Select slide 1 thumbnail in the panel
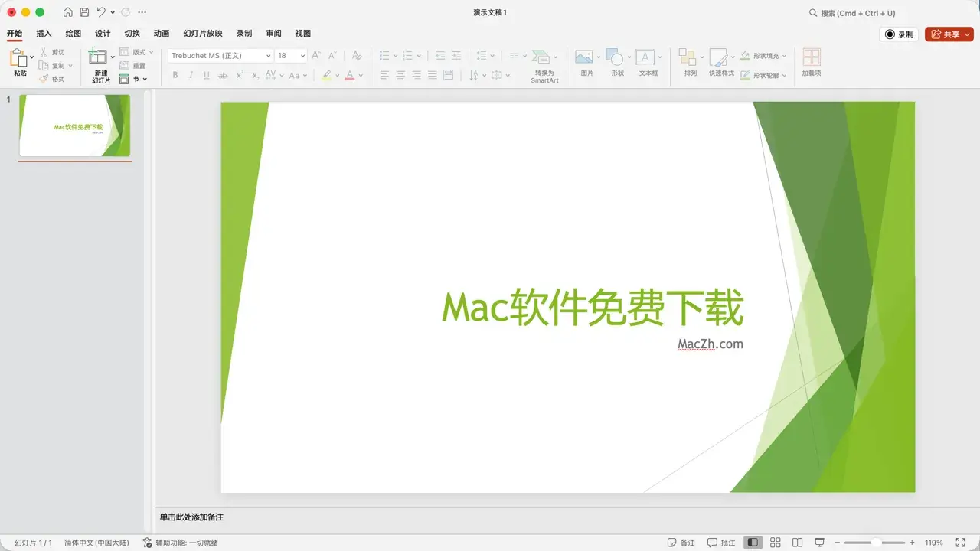Viewport: 980px width, 551px height. (74, 126)
